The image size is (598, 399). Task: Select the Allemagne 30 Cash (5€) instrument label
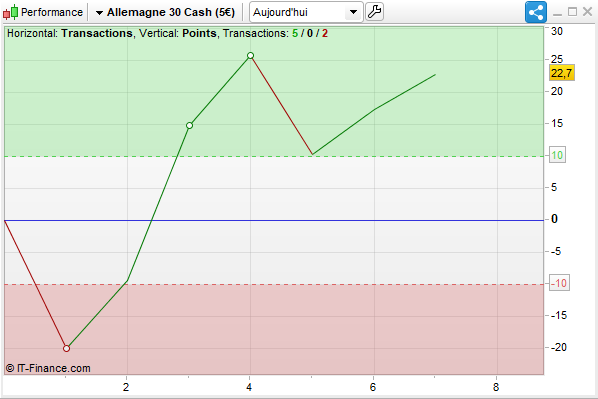(x=171, y=12)
